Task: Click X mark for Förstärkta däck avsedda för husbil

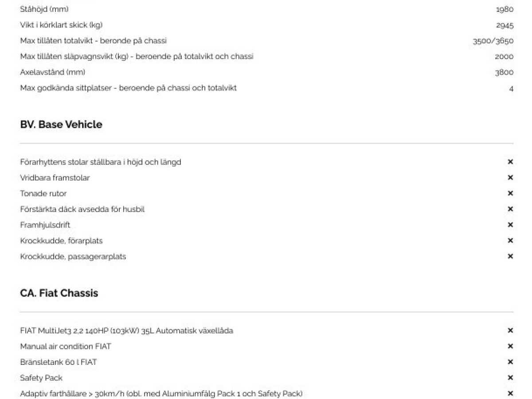Action: tap(510, 209)
